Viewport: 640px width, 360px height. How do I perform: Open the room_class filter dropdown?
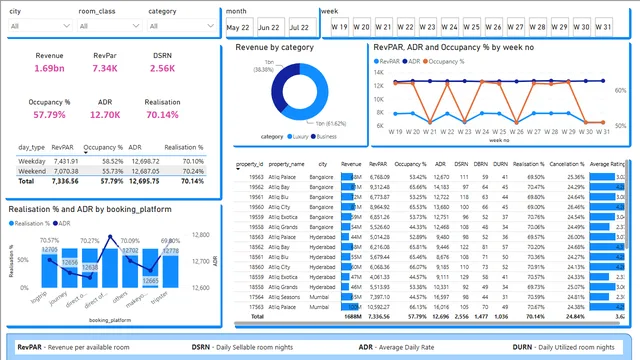coord(109,26)
